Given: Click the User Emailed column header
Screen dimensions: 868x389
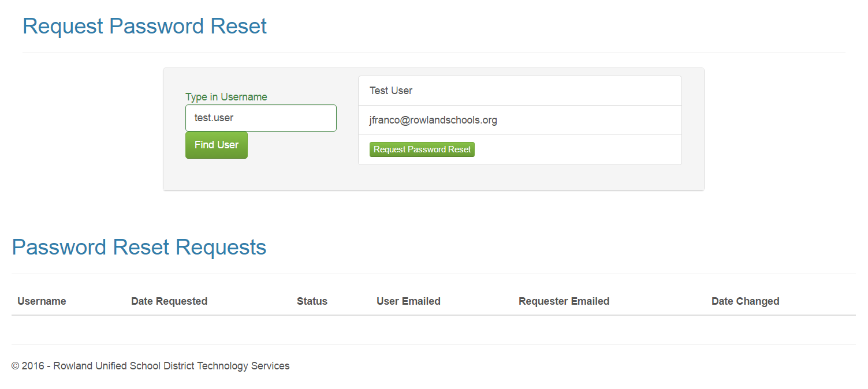Looking at the screenshot, I should tap(408, 301).
